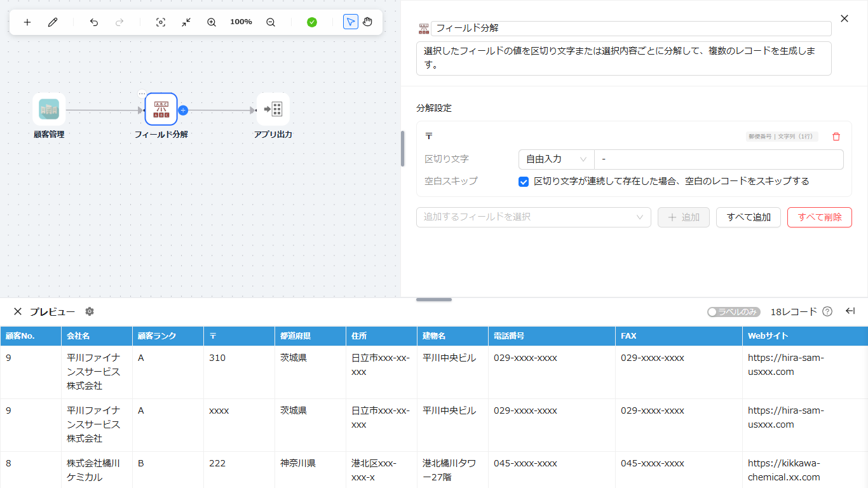This screenshot has height=488, width=868.
Task: Toggle the ラベルのみ switch
Action: coord(733,312)
